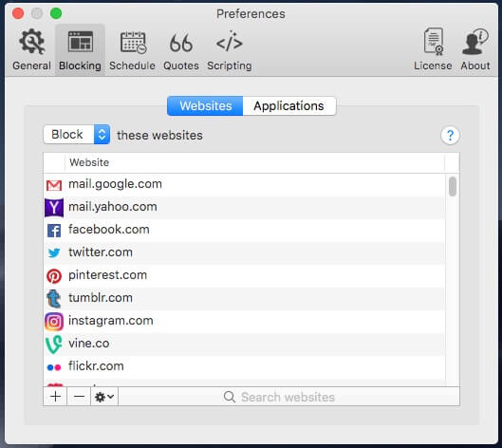The height and width of the screenshot is (448, 502).
Task: Select the pinterest.com row
Action: pyautogui.click(x=244, y=275)
